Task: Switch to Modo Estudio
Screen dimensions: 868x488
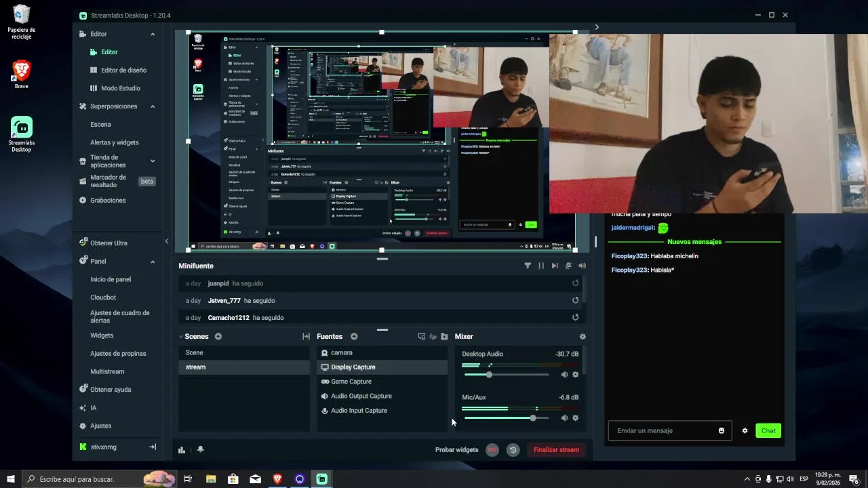Action: (120, 88)
